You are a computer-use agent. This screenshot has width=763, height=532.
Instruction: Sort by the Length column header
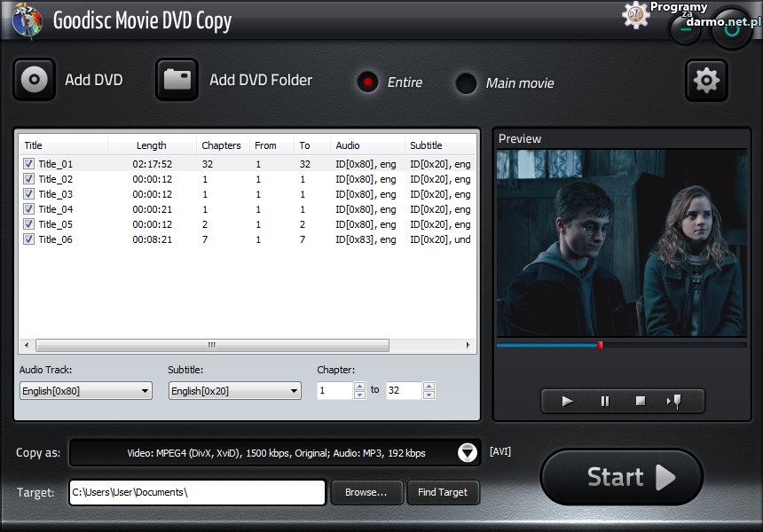[152, 145]
